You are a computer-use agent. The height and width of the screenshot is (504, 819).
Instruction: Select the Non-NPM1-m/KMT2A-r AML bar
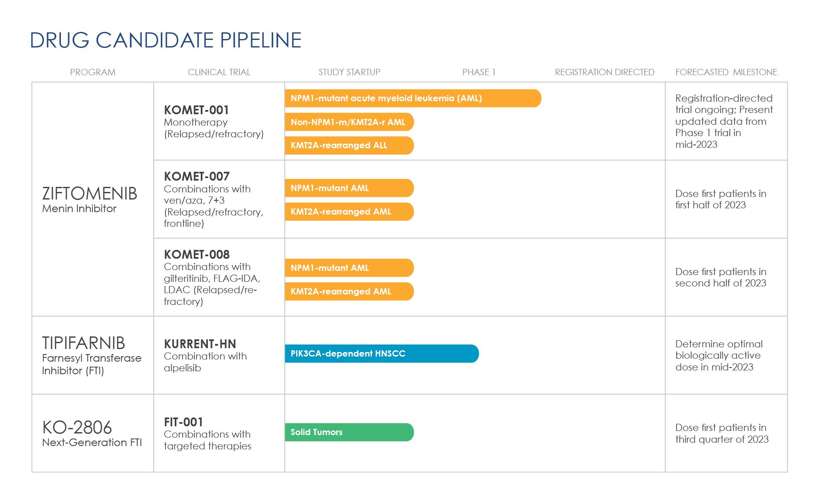(x=349, y=122)
